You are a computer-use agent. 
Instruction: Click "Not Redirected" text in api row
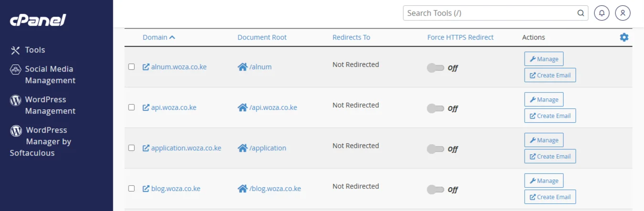coord(356,105)
